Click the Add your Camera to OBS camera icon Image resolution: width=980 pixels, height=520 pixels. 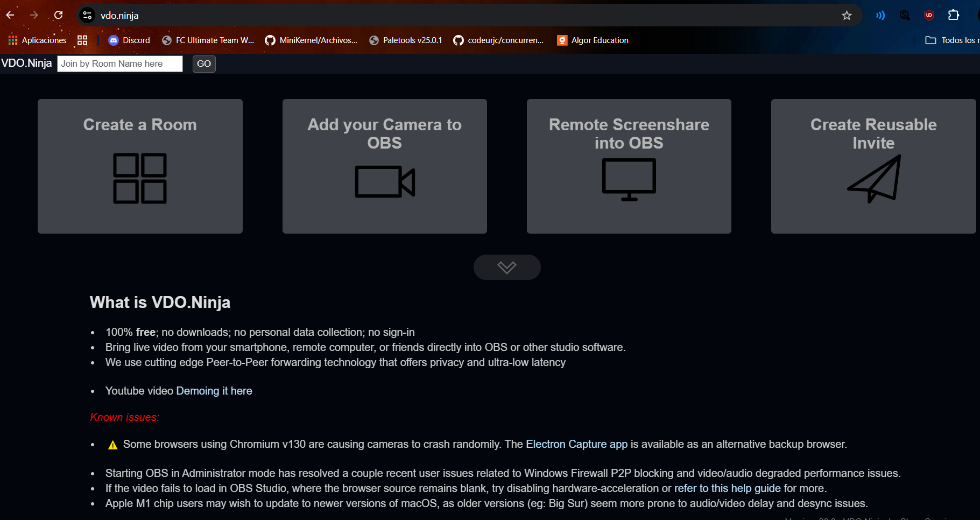tap(385, 182)
